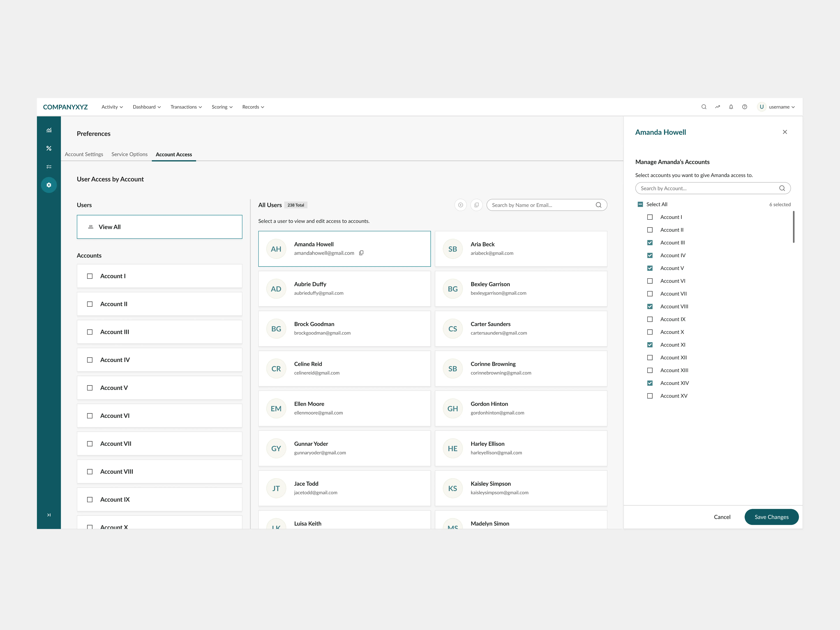The width and height of the screenshot is (840, 630).
Task: Select the Account Access tab
Action: pyautogui.click(x=174, y=155)
